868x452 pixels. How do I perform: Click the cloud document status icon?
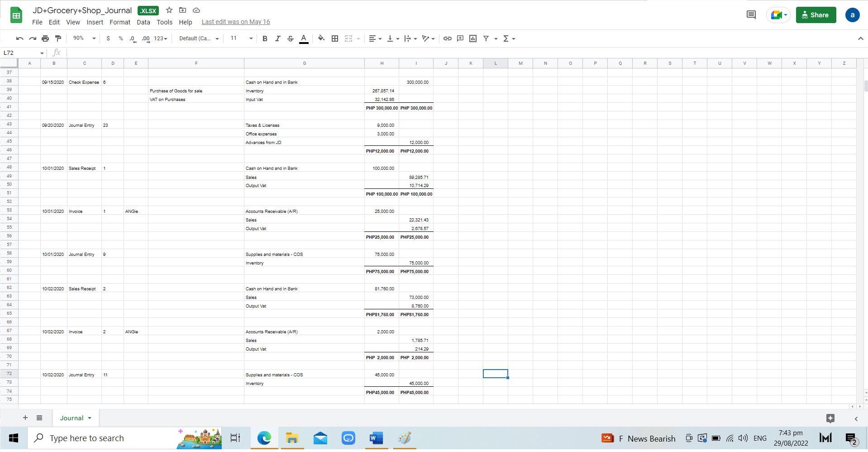pos(196,10)
